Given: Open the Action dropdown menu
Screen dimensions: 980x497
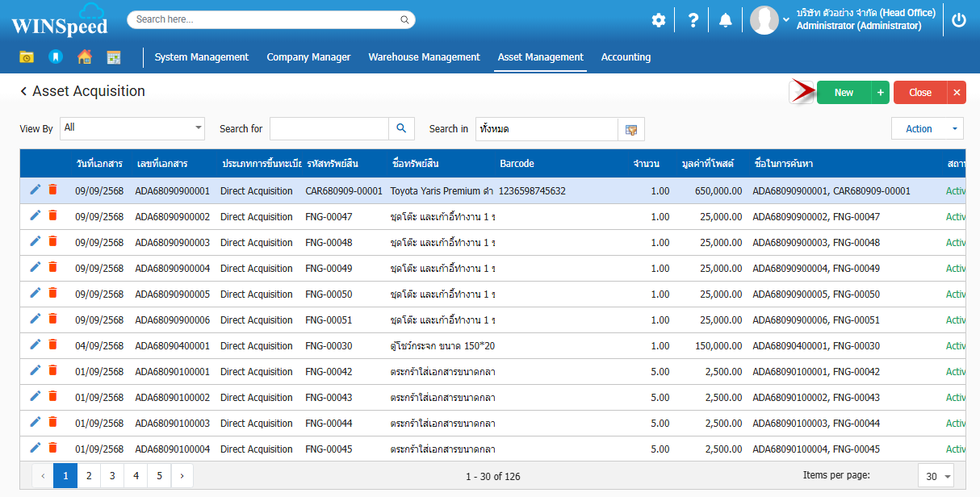Looking at the screenshot, I should click(x=927, y=128).
